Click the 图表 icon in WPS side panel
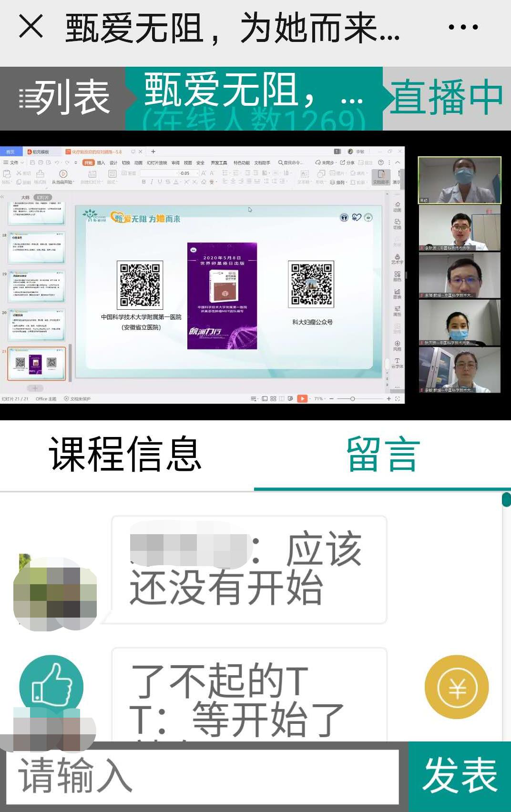511x812 pixels. pyautogui.click(x=397, y=294)
